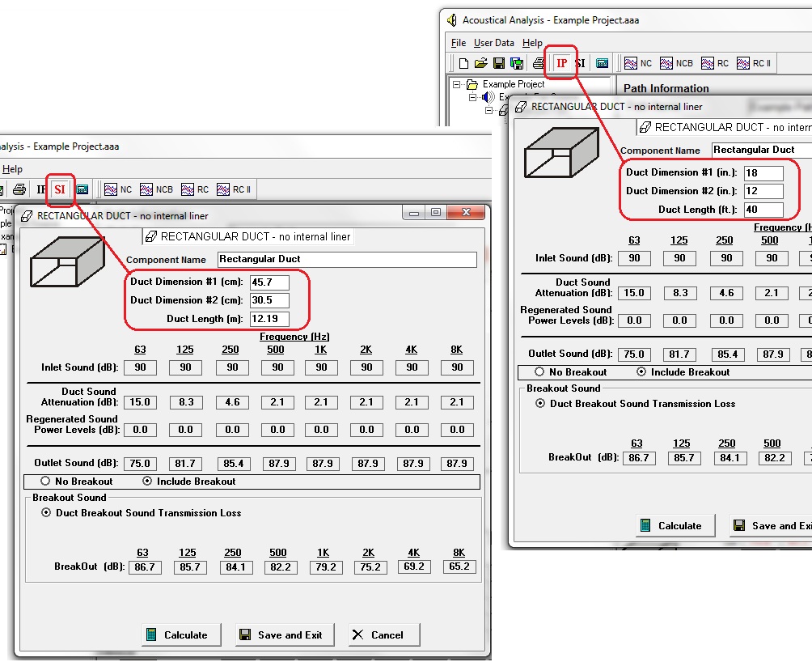812x662 pixels.
Task: Open NCB chart in left window toolbar
Action: pyautogui.click(x=156, y=189)
